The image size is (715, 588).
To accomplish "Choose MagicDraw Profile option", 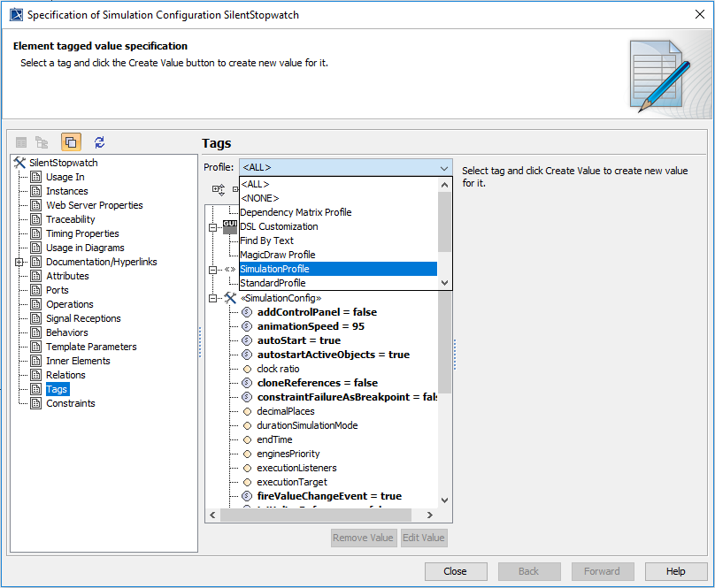I will [x=338, y=255].
